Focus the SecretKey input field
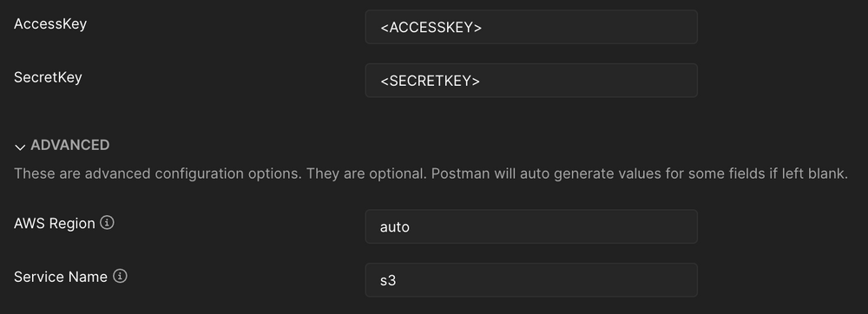This screenshot has height=314, width=868. tap(531, 80)
